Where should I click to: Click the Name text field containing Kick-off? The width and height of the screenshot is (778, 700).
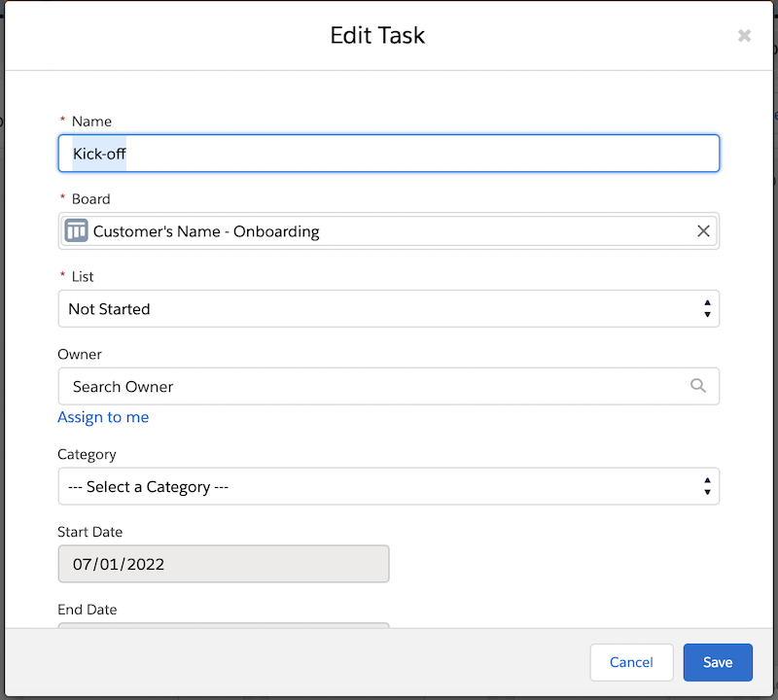coord(389,153)
